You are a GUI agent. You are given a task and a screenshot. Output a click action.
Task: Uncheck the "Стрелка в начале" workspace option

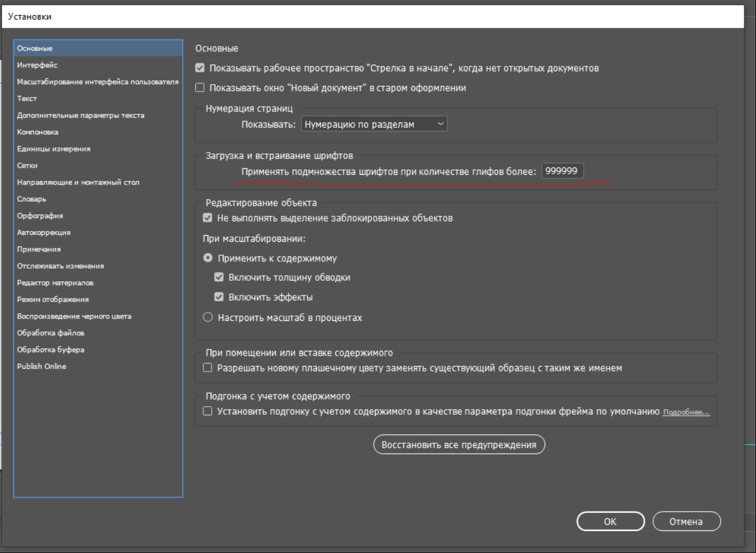(200, 68)
